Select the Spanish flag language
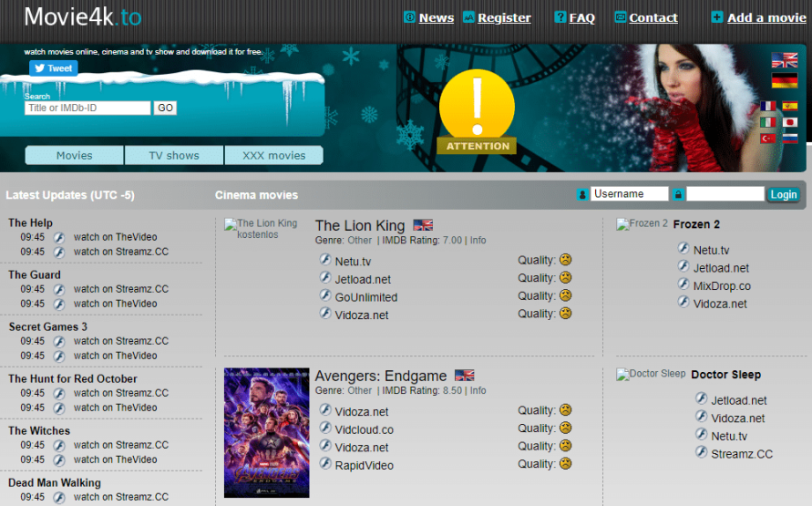 point(790,106)
